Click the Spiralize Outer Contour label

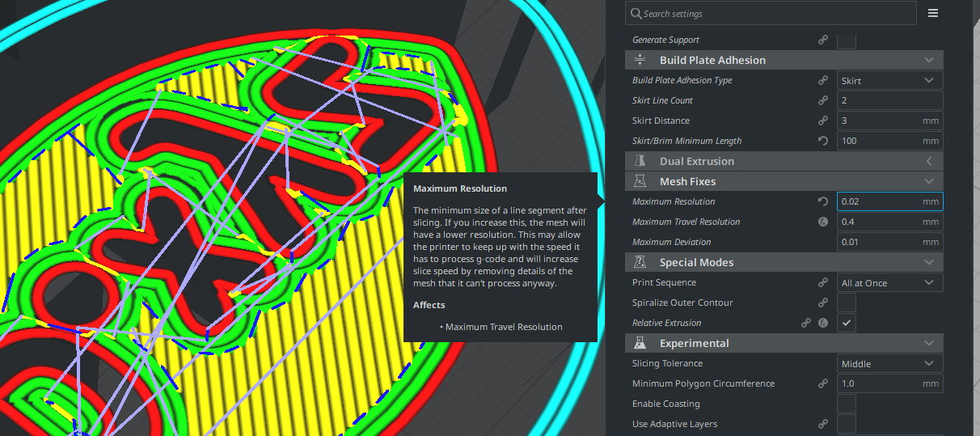pos(682,303)
